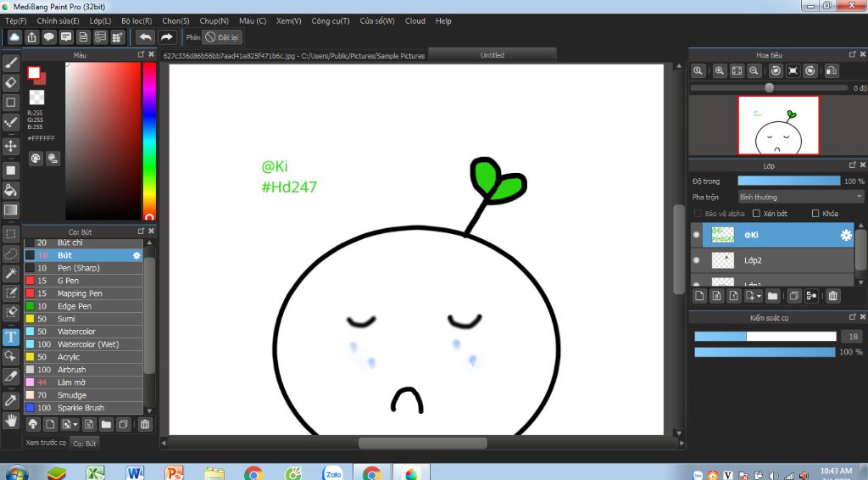Image resolution: width=868 pixels, height=480 pixels.
Task: Add a new layer in Lớp panel
Action: (699, 296)
